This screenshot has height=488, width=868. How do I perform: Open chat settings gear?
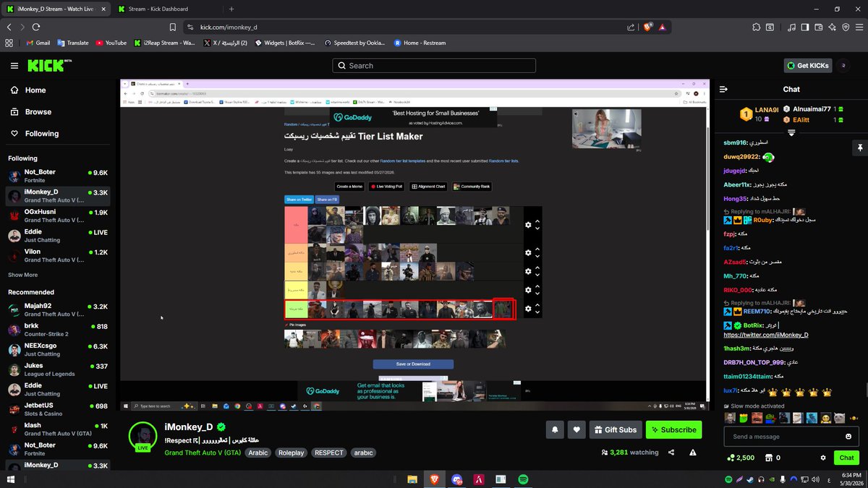[x=823, y=458]
